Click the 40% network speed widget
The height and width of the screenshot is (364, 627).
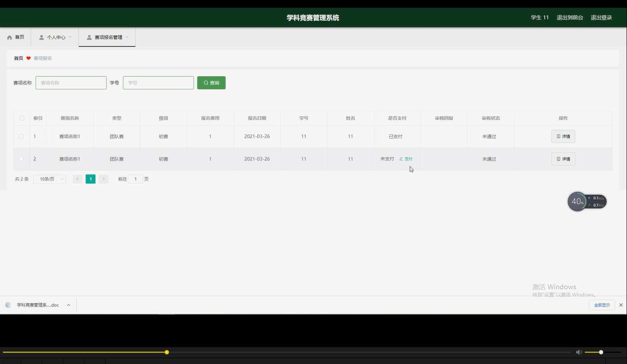[x=586, y=201]
